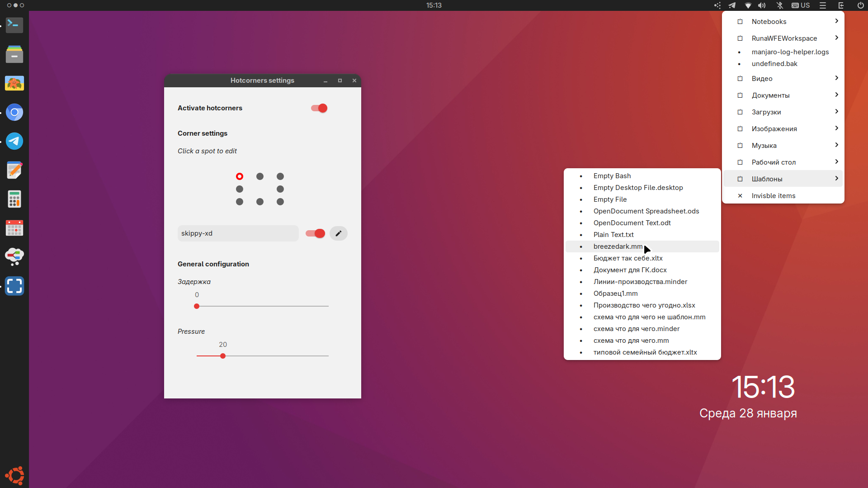Image resolution: width=868 pixels, height=488 pixels.
Task: Open manjaro-log-helper.logs file entry
Action: 790,52
